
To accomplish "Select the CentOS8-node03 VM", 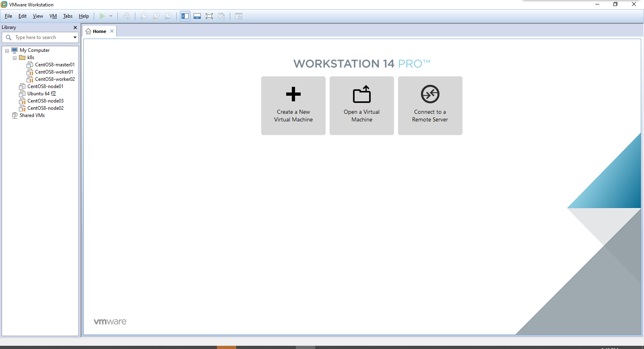I will pos(45,101).
